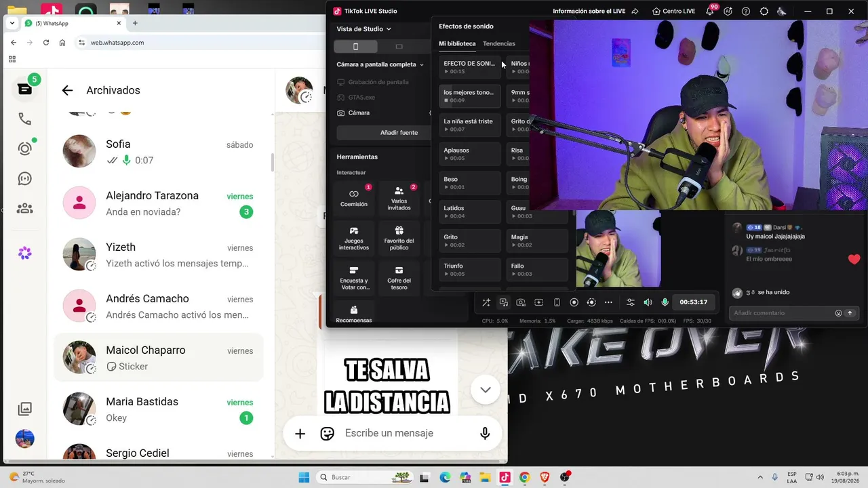Go back from the Archivados list
Viewport: 868px width, 488px height.
67,90
